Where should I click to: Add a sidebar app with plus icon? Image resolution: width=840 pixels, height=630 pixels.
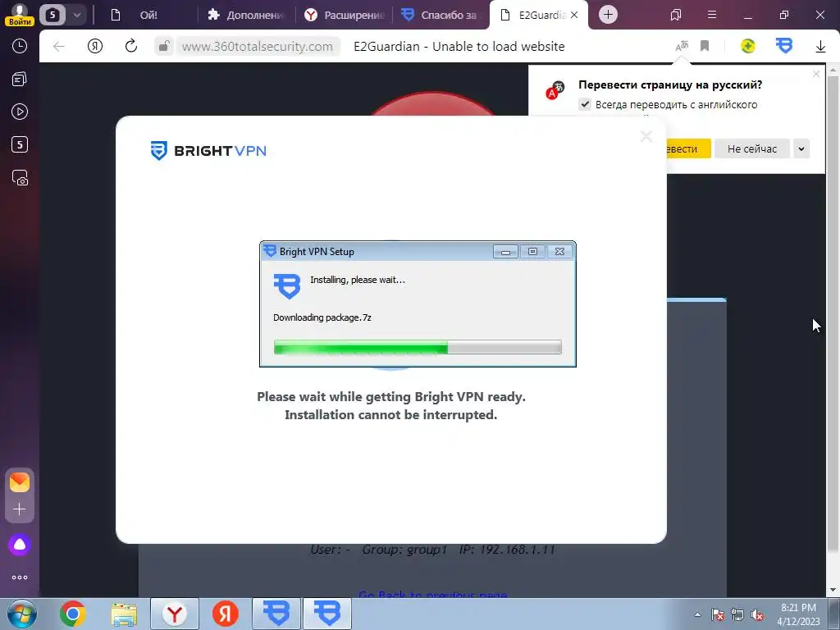point(20,509)
